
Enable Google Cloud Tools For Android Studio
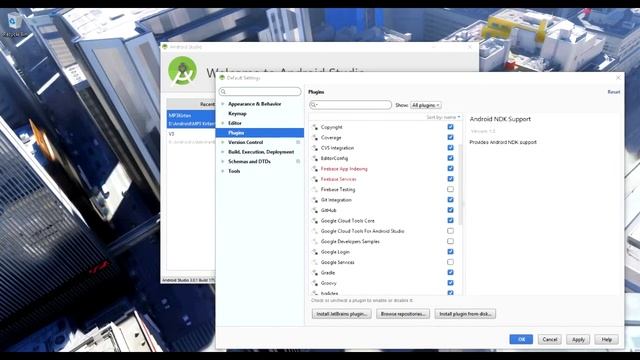coord(450,231)
